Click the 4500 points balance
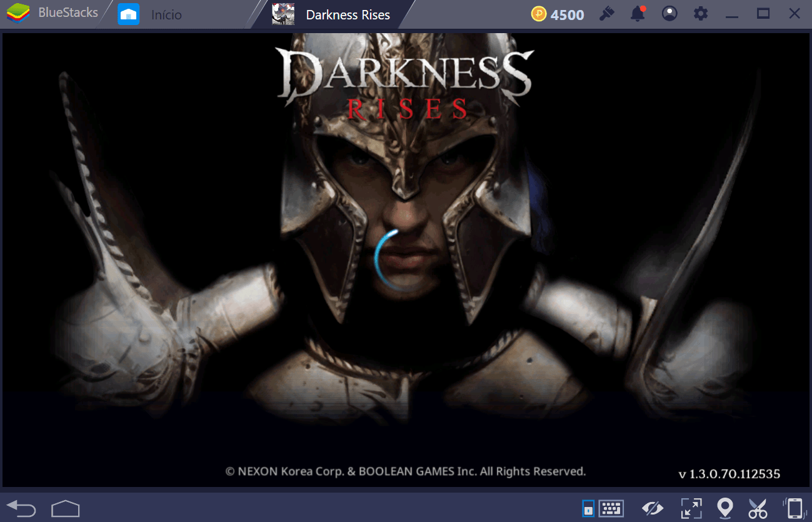 pos(567,14)
